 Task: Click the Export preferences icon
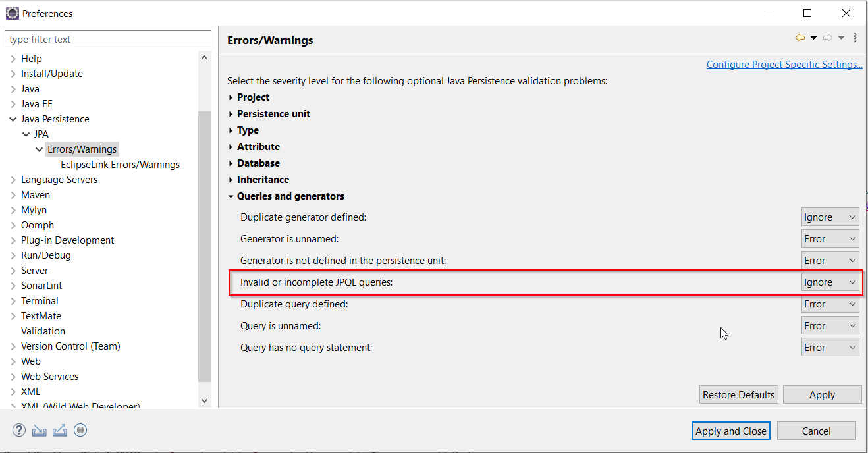(x=60, y=431)
